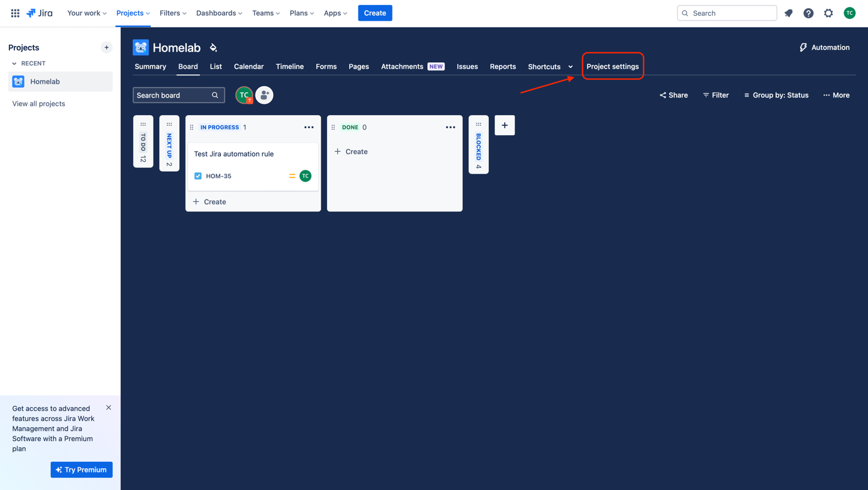Image resolution: width=868 pixels, height=490 pixels.
Task: Open the app switcher grid icon
Action: point(15,13)
